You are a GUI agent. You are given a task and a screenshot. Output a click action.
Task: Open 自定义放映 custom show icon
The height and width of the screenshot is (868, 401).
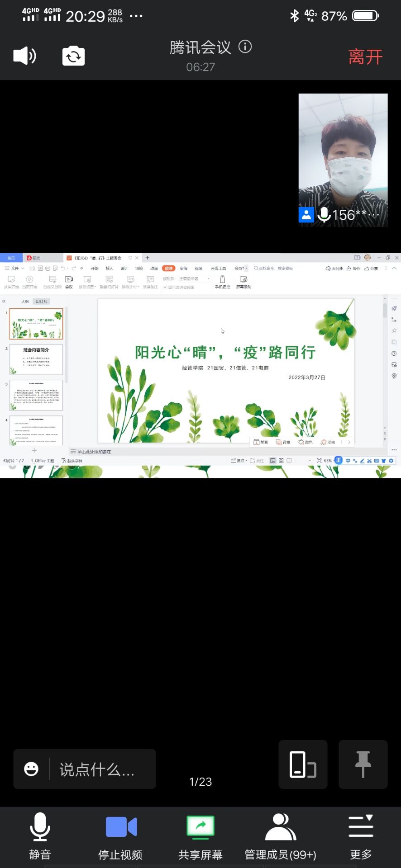click(x=53, y=282)
